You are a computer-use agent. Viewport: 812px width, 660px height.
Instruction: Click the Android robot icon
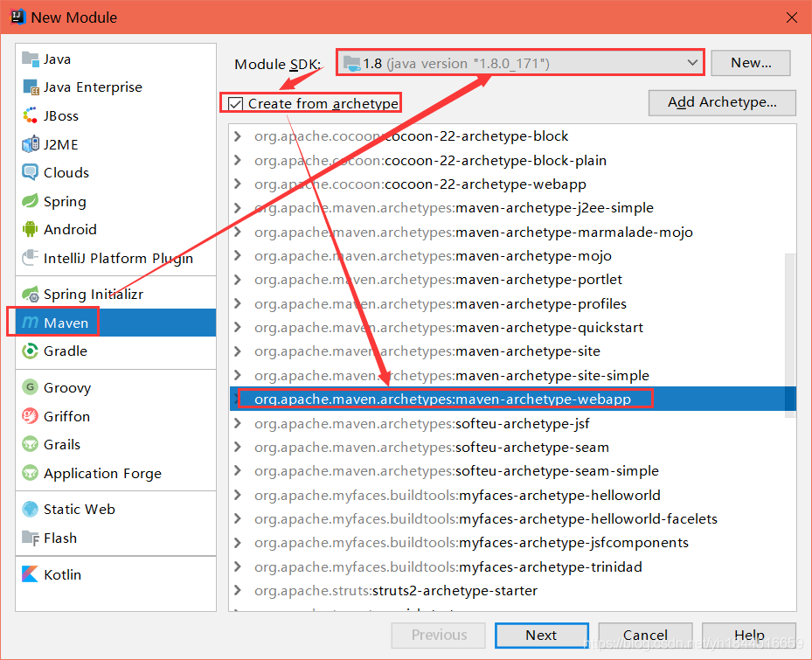pos(31,229)
